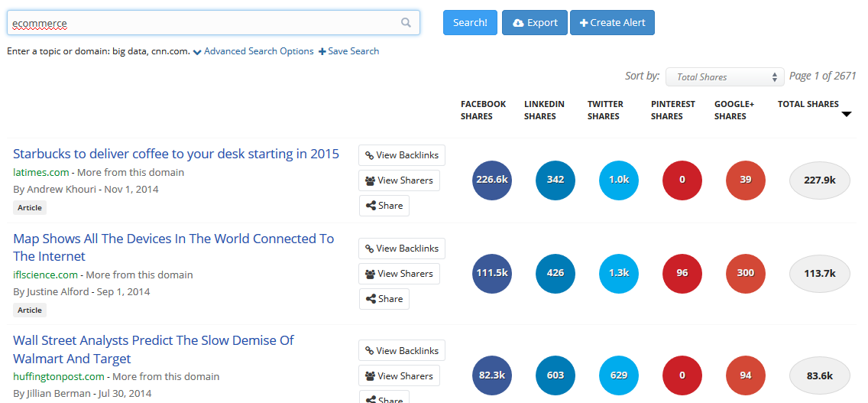Open Wall Street Analysts Predict article
Screen dimensions: 868x403
[154, 349]
